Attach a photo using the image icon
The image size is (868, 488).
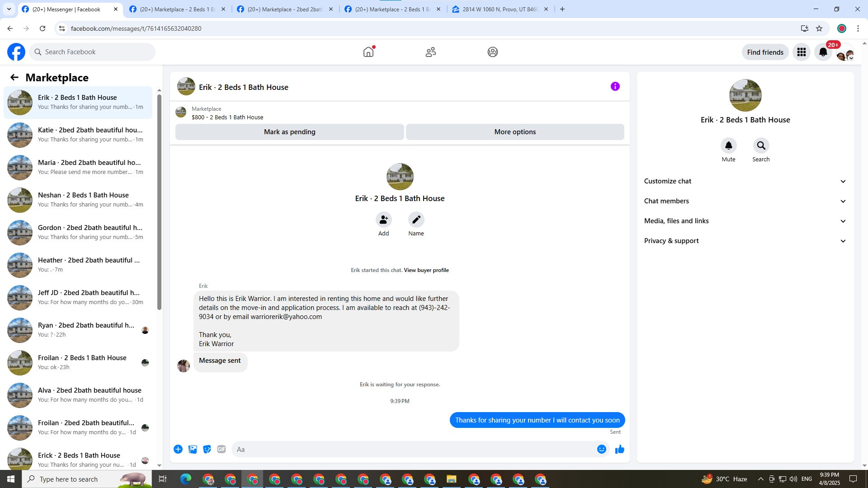[x=193, y=449]
